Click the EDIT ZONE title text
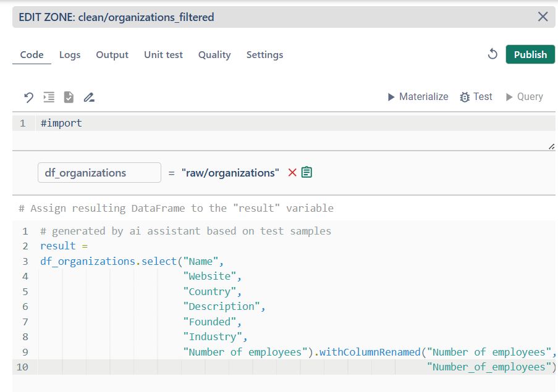This screenshot has width=558, height=392. tap(116, 17)
